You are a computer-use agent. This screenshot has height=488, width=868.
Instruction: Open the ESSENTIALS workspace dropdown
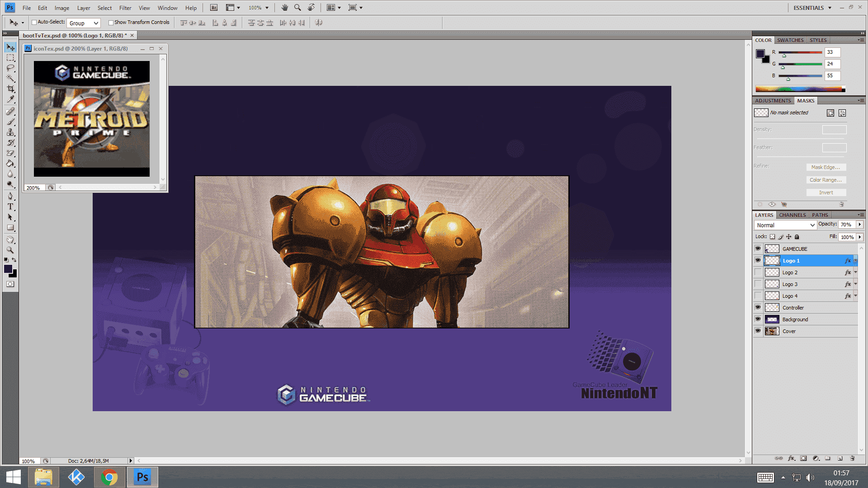point(812,8)
